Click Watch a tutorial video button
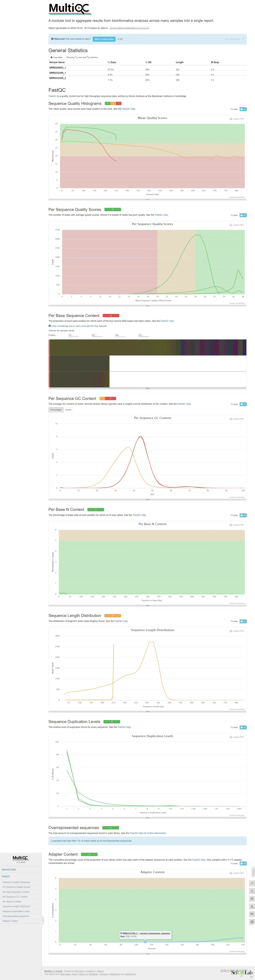255x980 pixels. (104, 39)
